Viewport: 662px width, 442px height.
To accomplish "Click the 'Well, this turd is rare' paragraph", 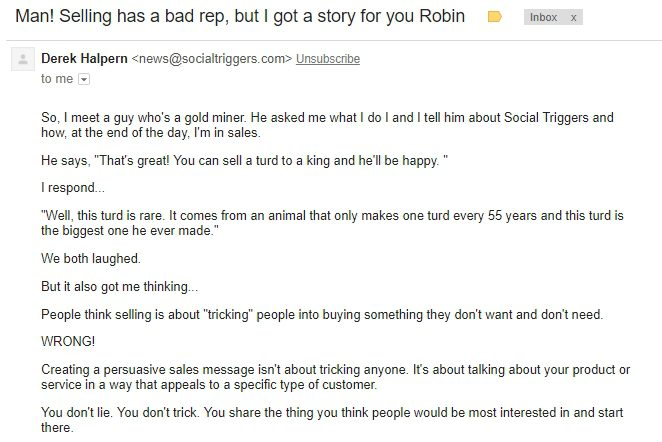I will coord(332,223).
